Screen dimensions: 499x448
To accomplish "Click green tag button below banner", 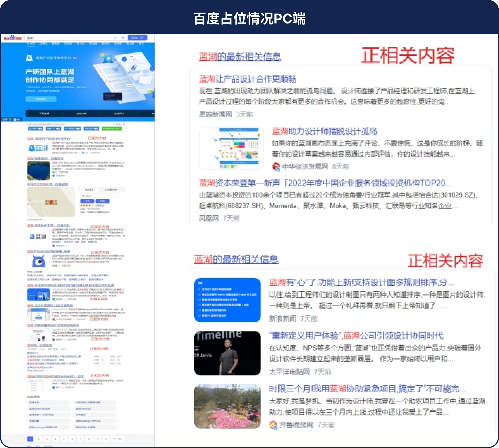I will click(112, 129).
